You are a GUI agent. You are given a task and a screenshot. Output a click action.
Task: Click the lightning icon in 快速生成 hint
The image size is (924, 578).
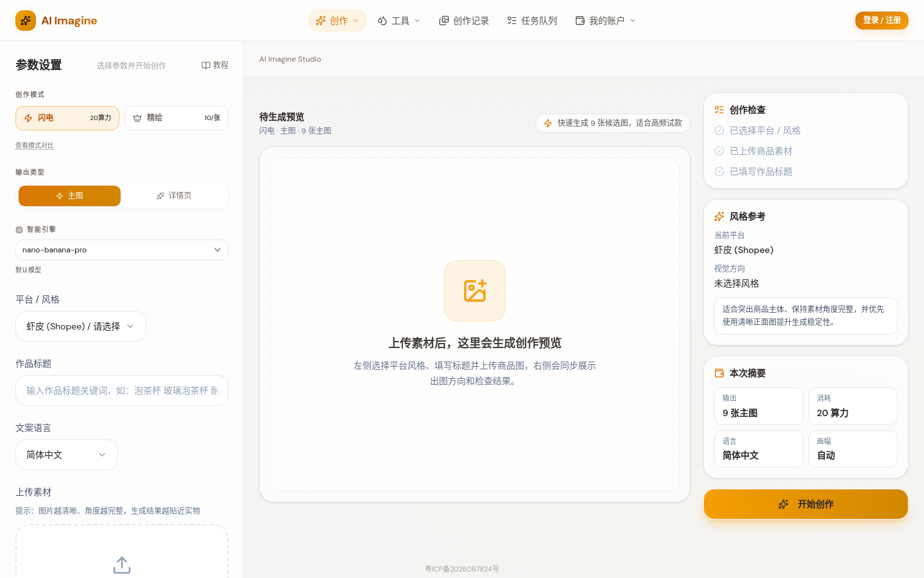click(x=548, y=123)
